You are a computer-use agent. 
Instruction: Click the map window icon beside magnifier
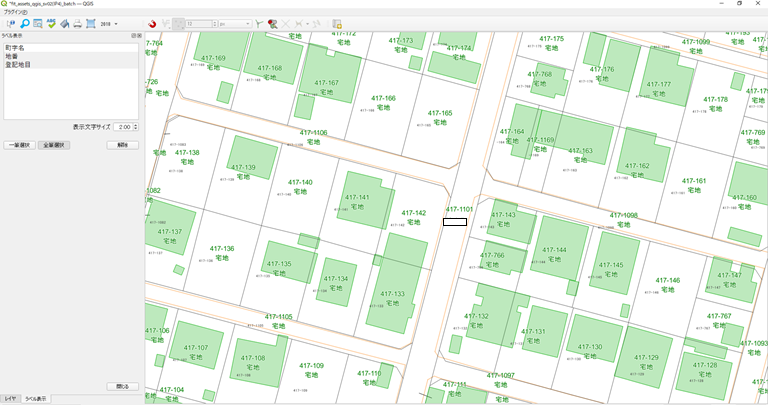tap(38, 23)
